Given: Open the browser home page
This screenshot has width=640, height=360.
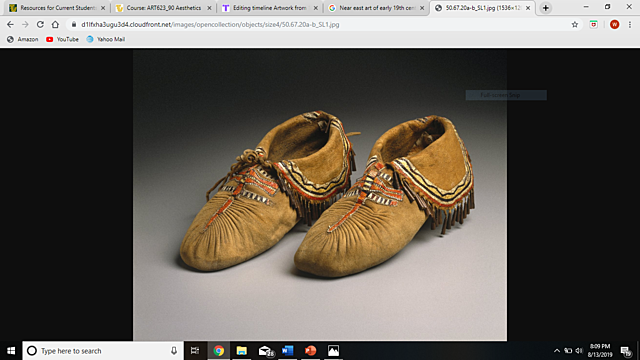Looking at the screenshot, I should point(55,24).
